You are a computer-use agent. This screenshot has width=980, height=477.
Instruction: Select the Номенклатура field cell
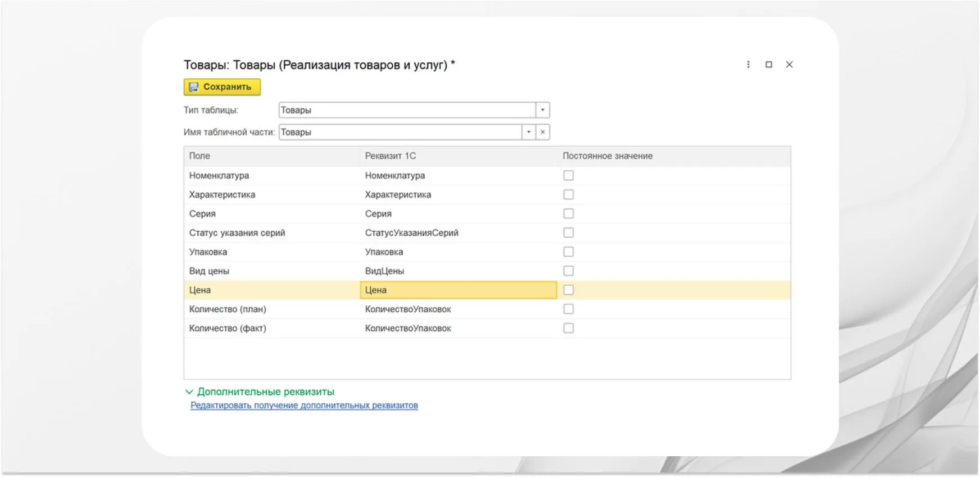pyautogui.click(x=272, y=175)
